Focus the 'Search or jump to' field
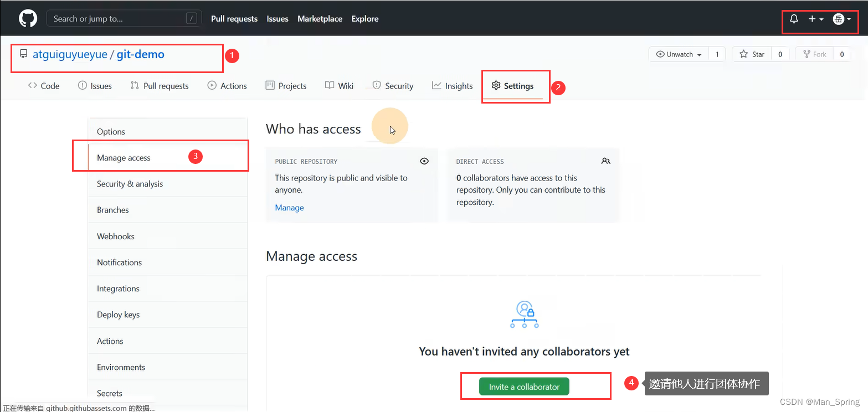The height and width of the screenshot is (412, 868). pos(124,18)
